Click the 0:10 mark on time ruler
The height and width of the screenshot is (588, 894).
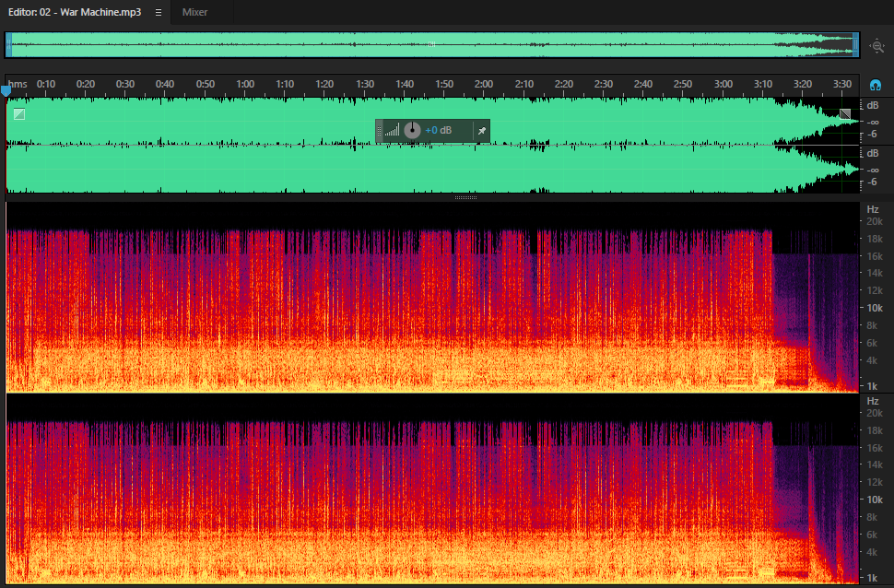coord(46,84)
